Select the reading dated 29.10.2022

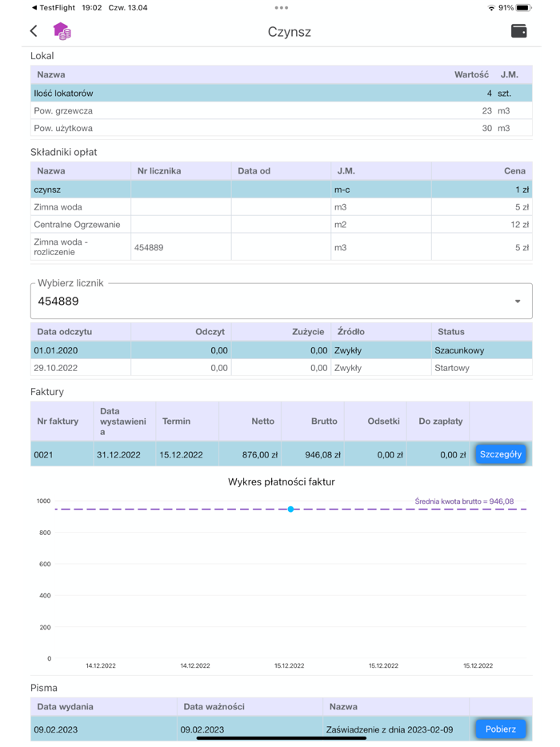281,368
